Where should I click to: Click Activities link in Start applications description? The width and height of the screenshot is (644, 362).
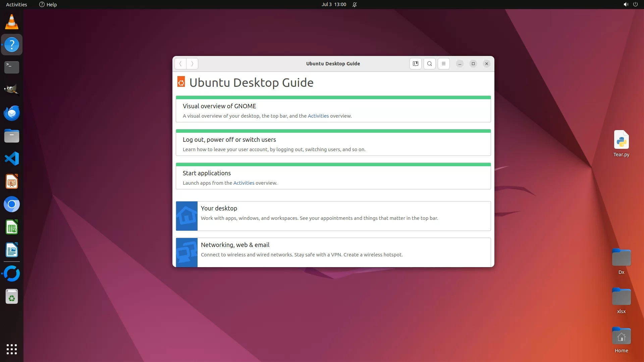(x=244, y=183)
